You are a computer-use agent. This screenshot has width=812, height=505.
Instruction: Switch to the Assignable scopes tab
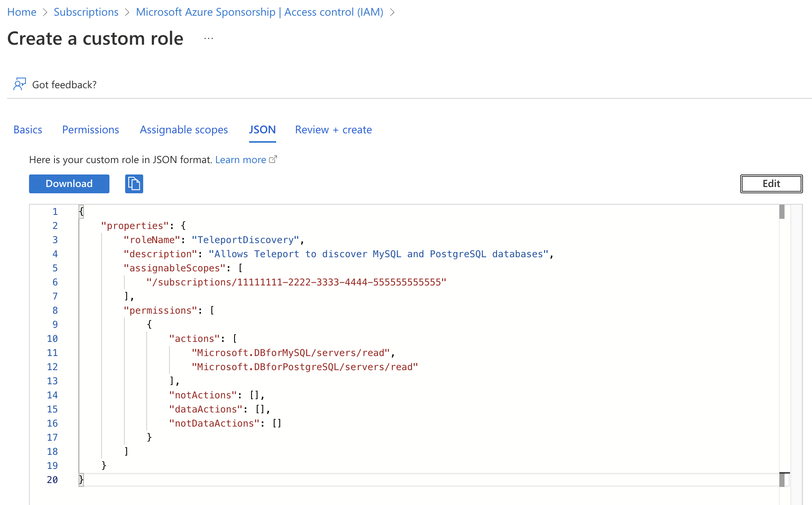(184, 129)
